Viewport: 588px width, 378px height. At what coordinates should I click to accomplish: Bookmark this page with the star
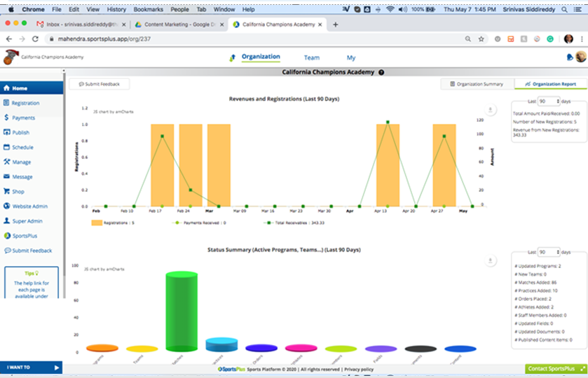pos(481,38)
